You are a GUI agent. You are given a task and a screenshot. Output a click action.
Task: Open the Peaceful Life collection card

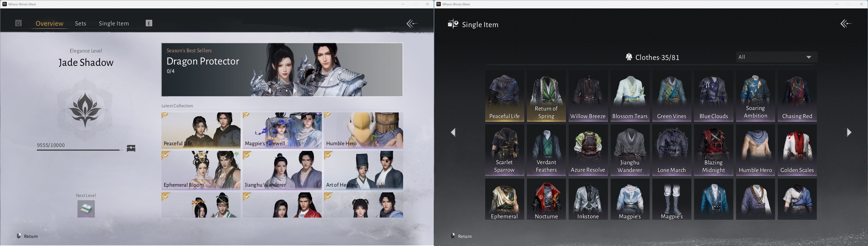pyautogui.click(x=201, y=130)
